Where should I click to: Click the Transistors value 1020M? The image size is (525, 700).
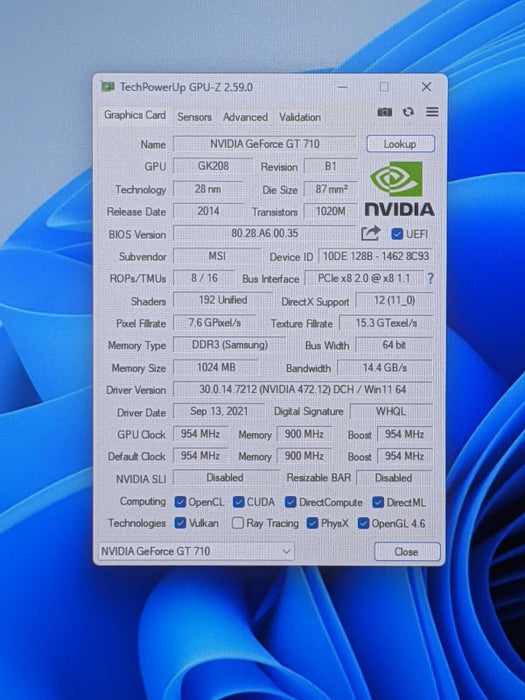tap(331, 211)
